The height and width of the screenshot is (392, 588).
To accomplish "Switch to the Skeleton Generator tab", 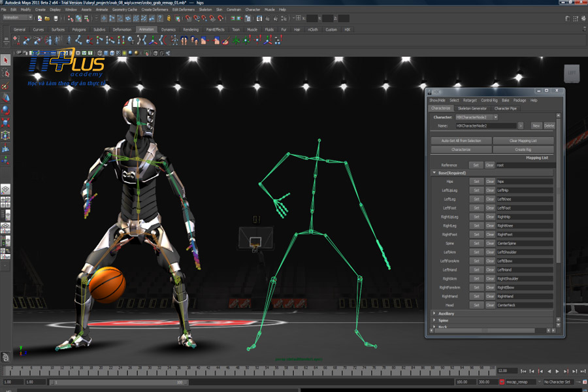I will tap(472, 108).
